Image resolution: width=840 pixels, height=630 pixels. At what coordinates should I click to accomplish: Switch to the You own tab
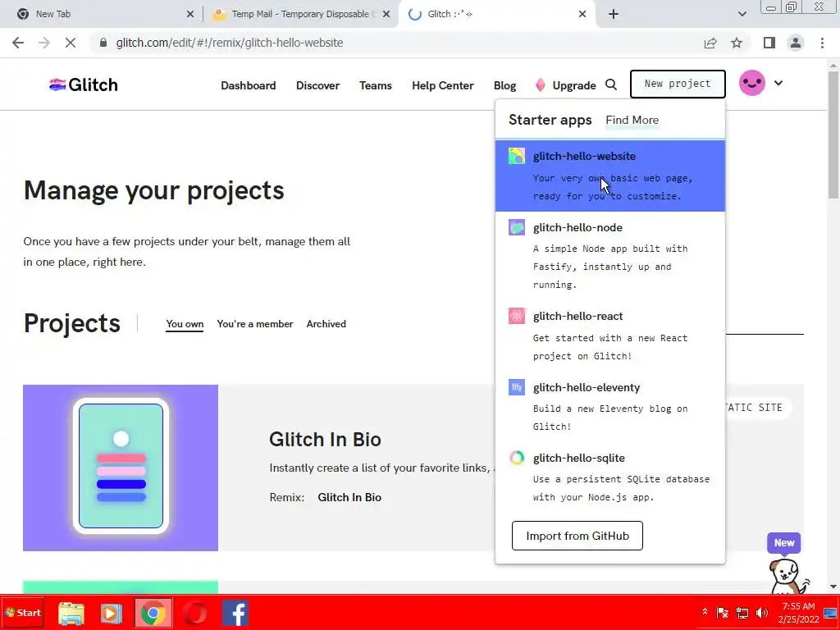point(185,323)
